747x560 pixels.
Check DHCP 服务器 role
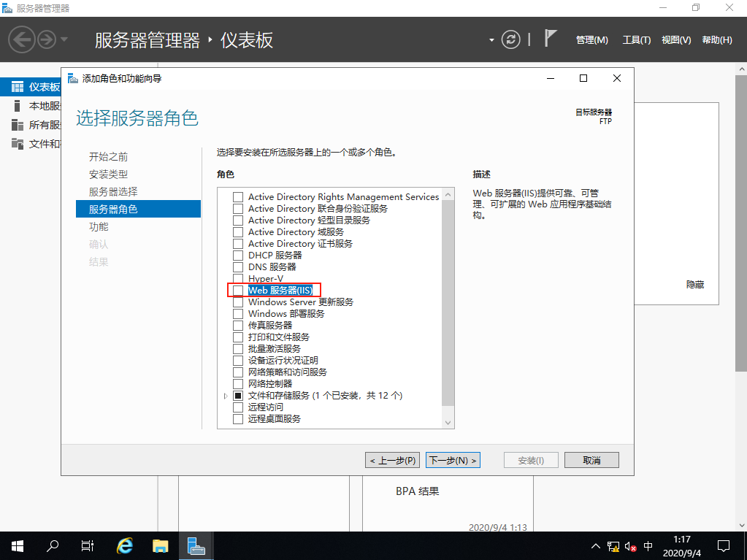coord(238,256)
